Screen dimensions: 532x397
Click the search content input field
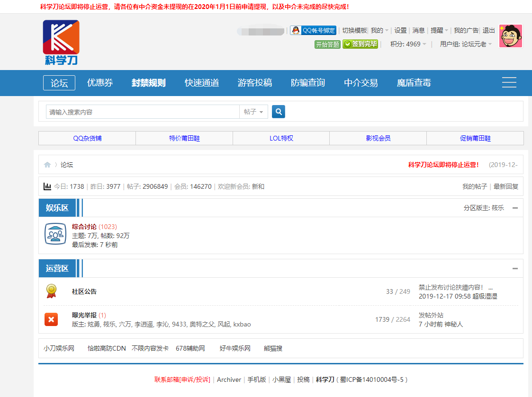(142, 112)
